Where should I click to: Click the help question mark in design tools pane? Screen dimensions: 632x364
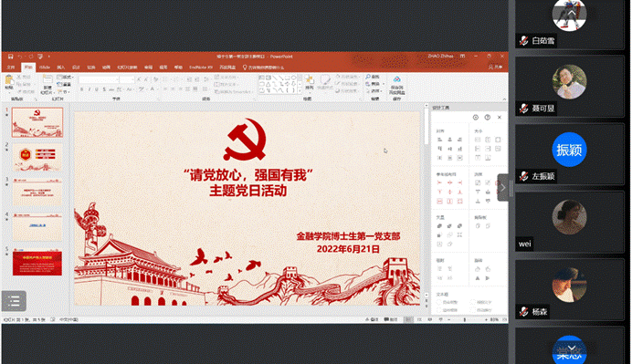[488, 117]
